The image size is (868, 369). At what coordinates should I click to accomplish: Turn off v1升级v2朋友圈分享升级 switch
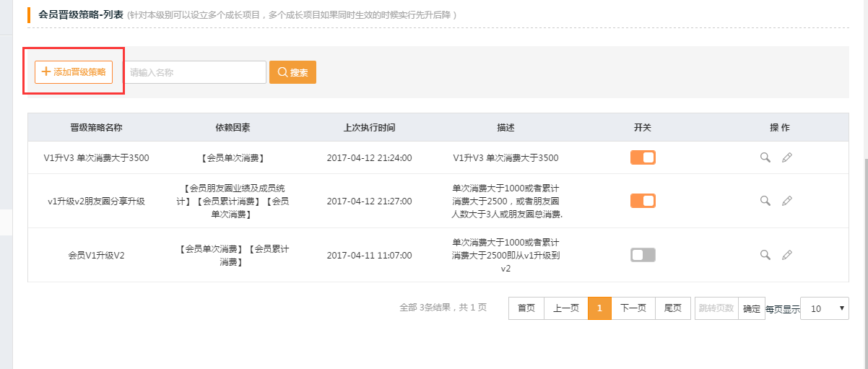[643, 201]
